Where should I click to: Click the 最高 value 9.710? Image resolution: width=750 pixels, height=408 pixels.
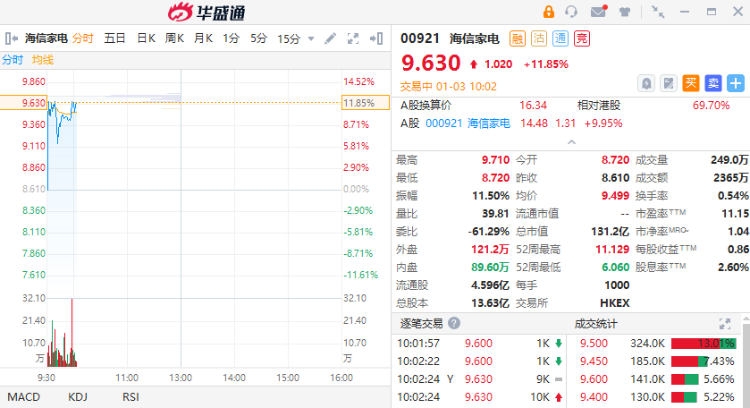click(495, 160)
